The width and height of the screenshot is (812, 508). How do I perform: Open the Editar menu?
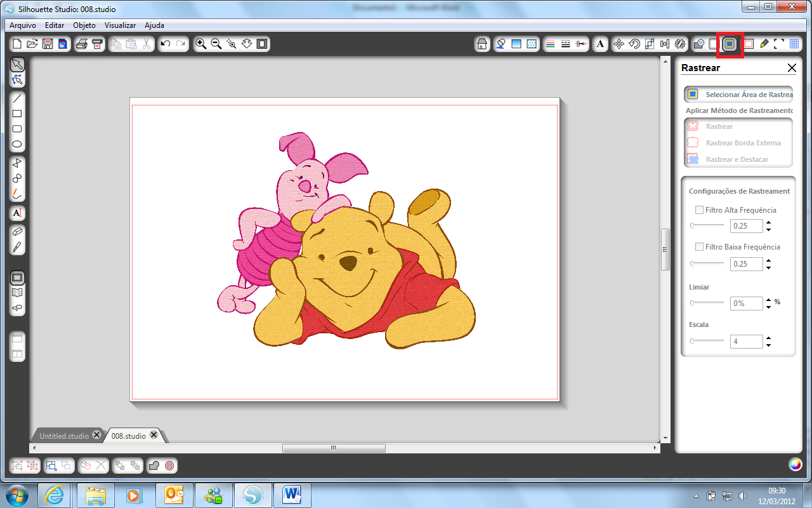(55, 25)
